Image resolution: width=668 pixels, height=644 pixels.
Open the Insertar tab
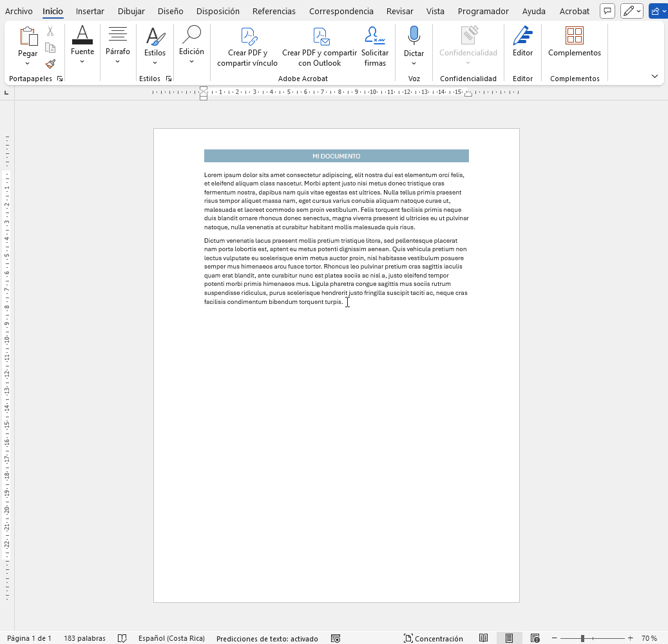pos(90,11)
